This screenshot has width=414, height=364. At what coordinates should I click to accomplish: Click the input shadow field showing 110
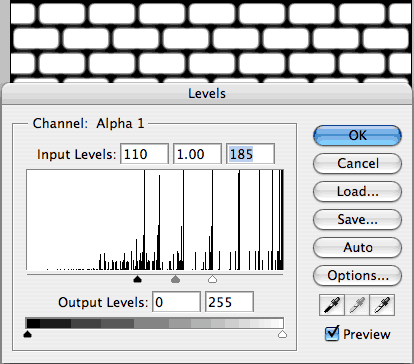pos(144,154)
